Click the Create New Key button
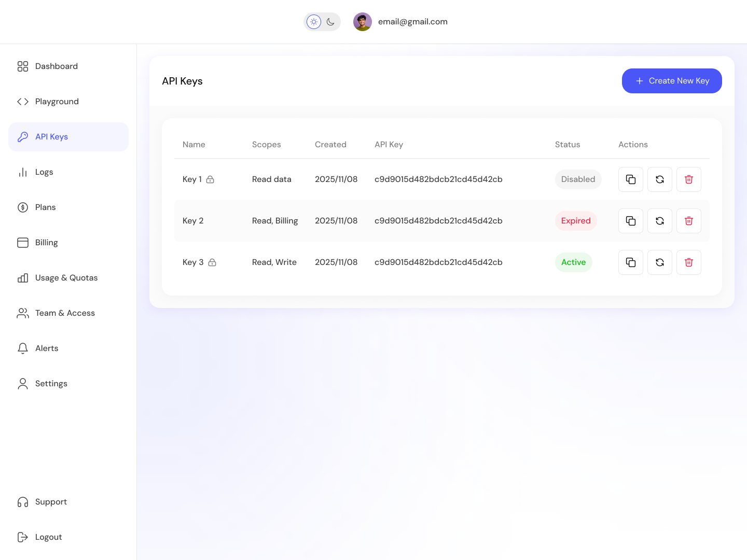This screenshot has width=747, height=560. tap(672, 81)
